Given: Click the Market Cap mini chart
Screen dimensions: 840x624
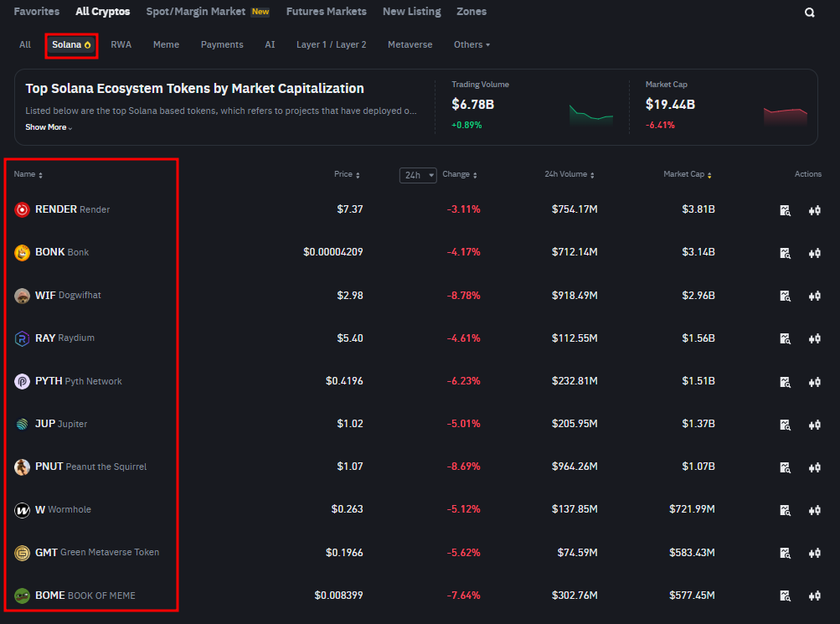Looking at the screenshot, I should click(x=786, y=116).
